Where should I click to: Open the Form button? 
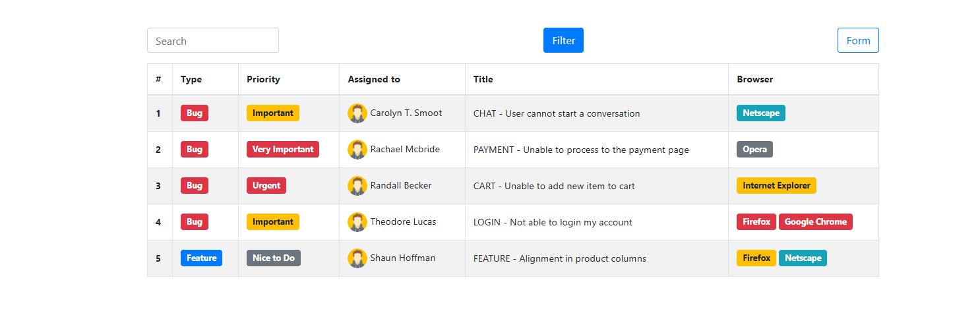(x=858, y=40)
